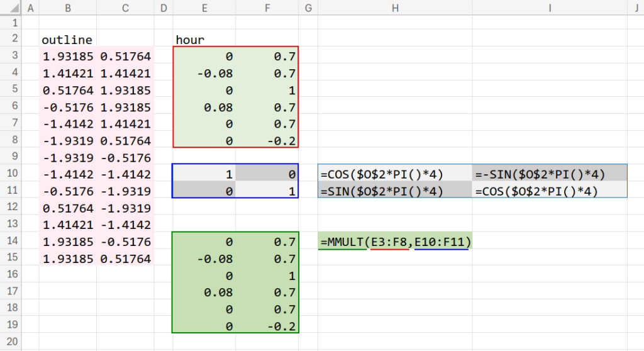Click the =-SIN($O$2*PI()*4) formula cell
Viewport: 644px width, 351px height.
tap(549, 174)
